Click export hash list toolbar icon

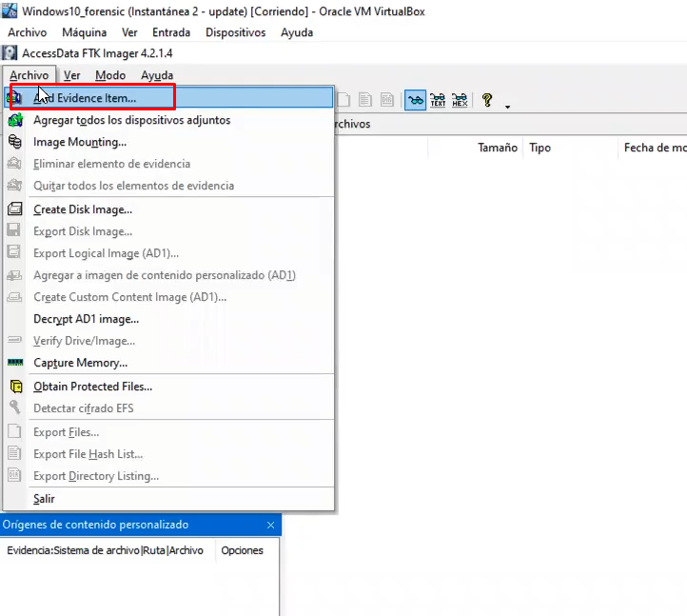tap(365, 100)
